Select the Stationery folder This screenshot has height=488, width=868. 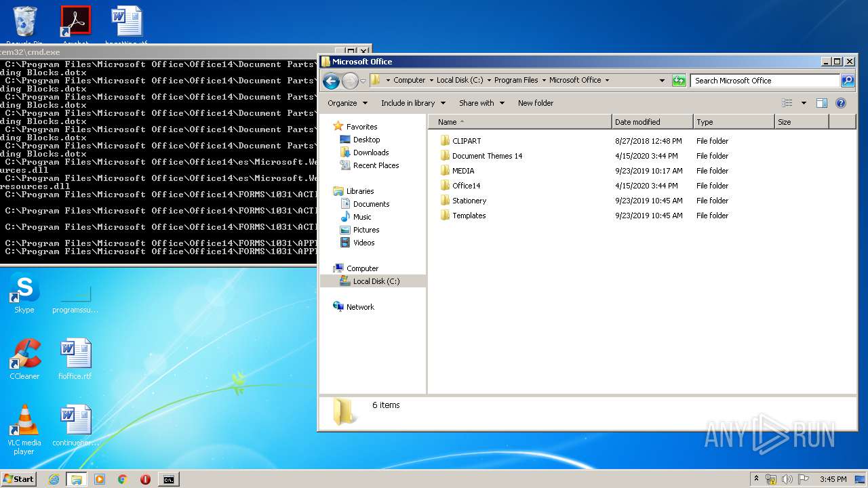(469, 201)
